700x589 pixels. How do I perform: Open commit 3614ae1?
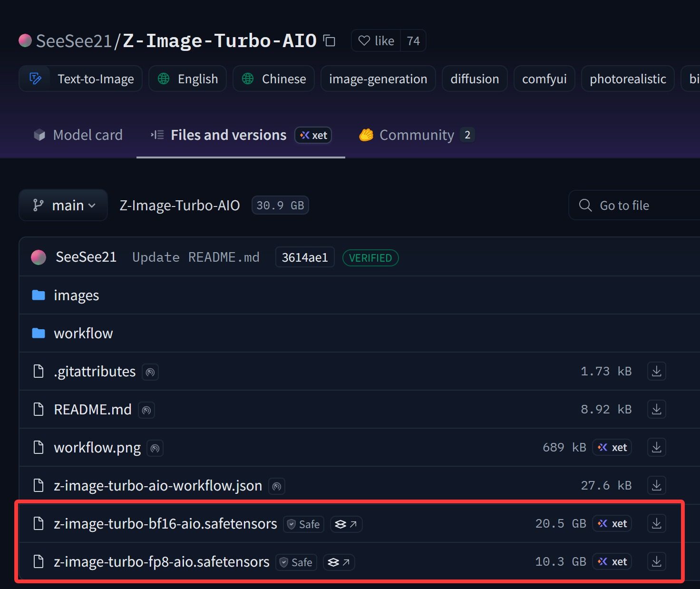tap(304, 257)
